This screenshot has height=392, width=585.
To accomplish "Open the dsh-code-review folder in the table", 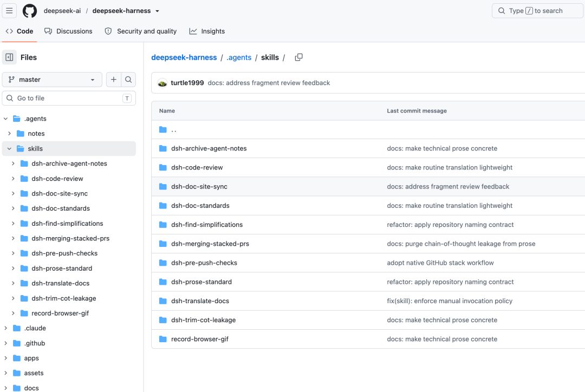I will (x=197, y=167).
